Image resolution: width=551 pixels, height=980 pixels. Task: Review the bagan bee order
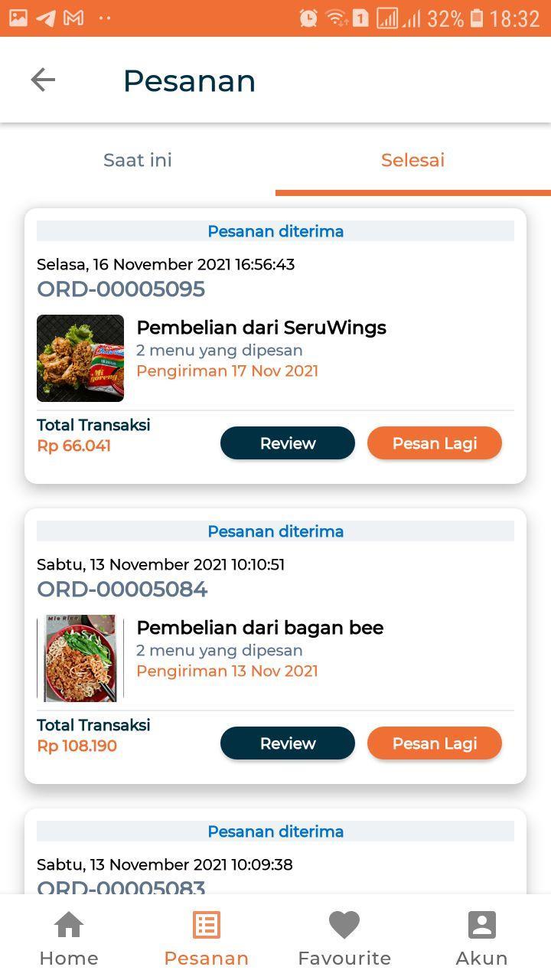click(288, 743)
